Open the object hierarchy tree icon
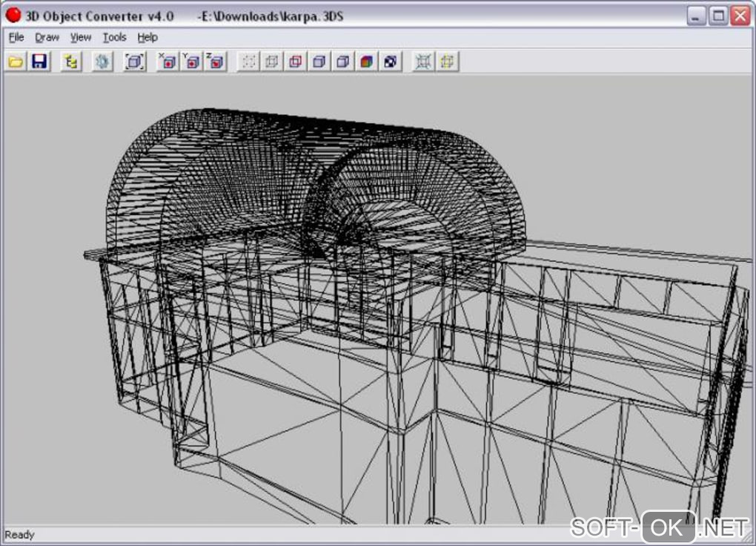This screenshot has width=756, height=546. point(70,62)
